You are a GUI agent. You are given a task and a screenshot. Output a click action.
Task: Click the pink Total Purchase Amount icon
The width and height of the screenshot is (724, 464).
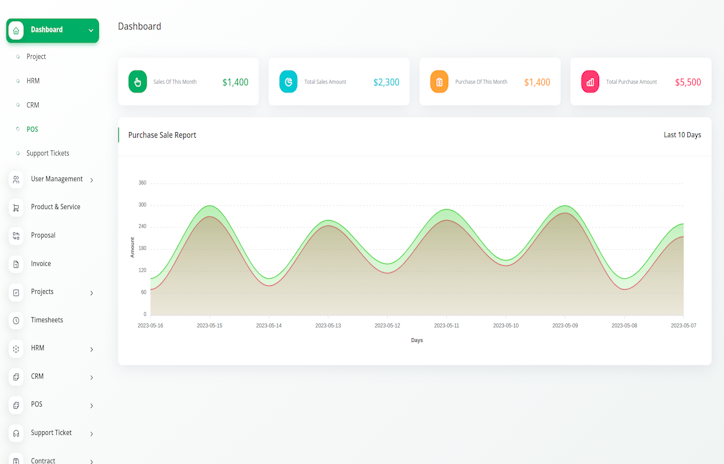[x=590, y=82]
